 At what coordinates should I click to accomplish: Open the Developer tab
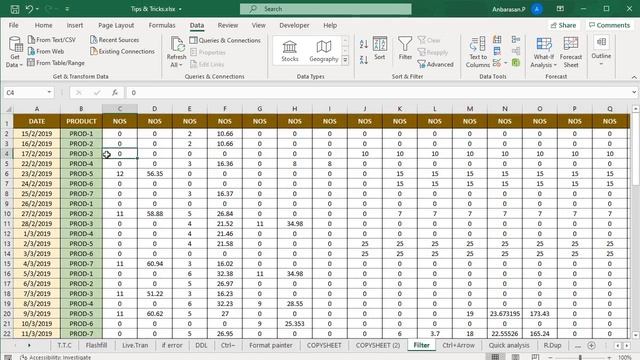[x=294, y=25]
